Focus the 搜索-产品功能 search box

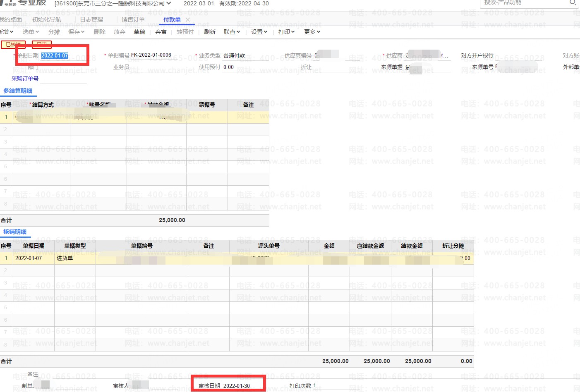point(523,3)
